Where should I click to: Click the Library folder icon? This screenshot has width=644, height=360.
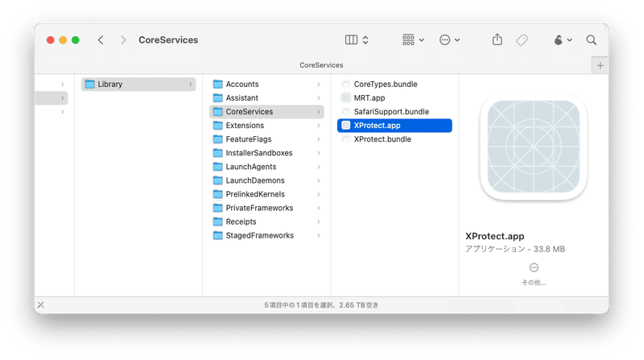[89, 85]
